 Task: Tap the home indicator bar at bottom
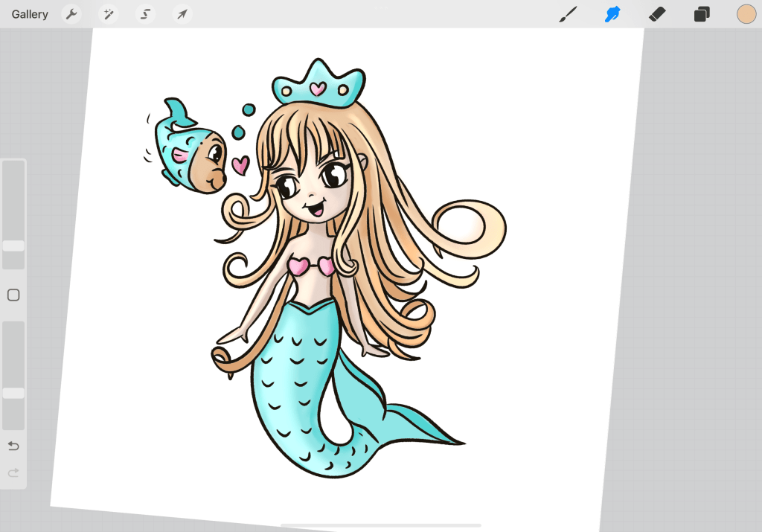click(x=380, y=525)
